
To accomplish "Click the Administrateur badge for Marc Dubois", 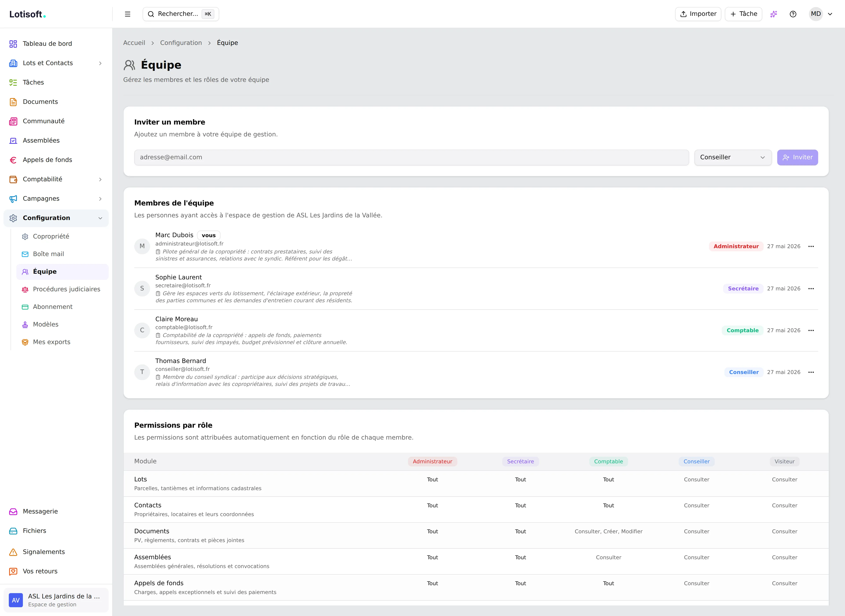I will click(x=736, y=246).
